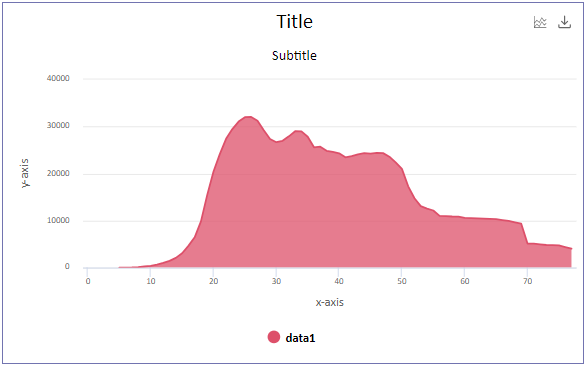Click the chart Title text
587x365 pixels.
(x=295, y=22)
